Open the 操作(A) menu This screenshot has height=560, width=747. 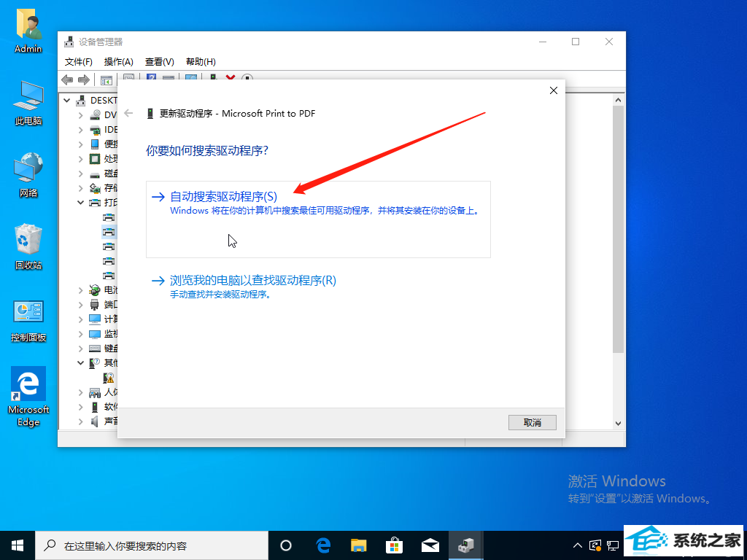(119, 62)
